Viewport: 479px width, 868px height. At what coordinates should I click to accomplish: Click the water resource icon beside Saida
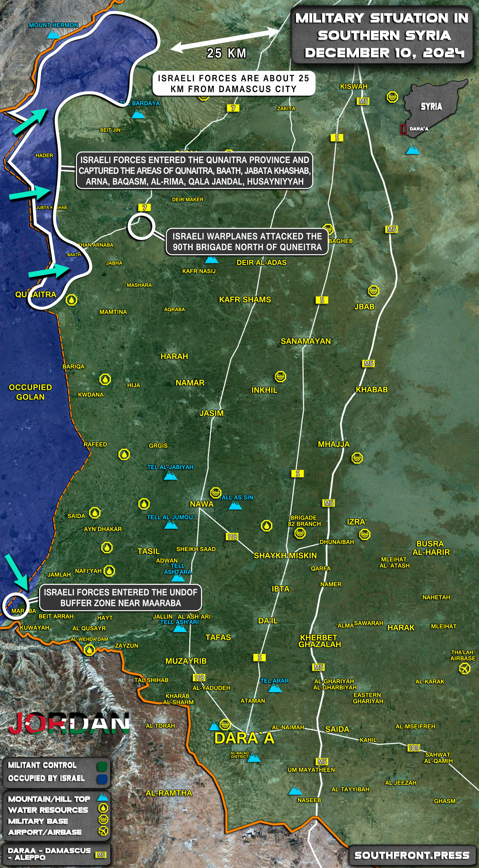coord(95,513)
